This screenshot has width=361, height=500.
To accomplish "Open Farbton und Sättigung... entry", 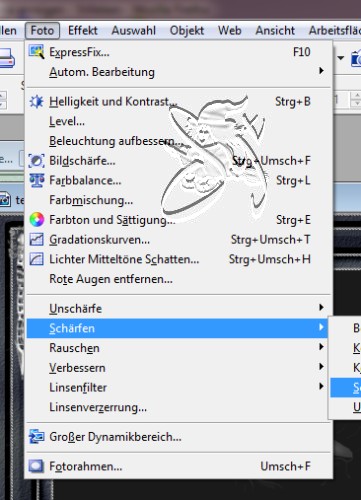I will pyautogui.click(x=180, y=220).
